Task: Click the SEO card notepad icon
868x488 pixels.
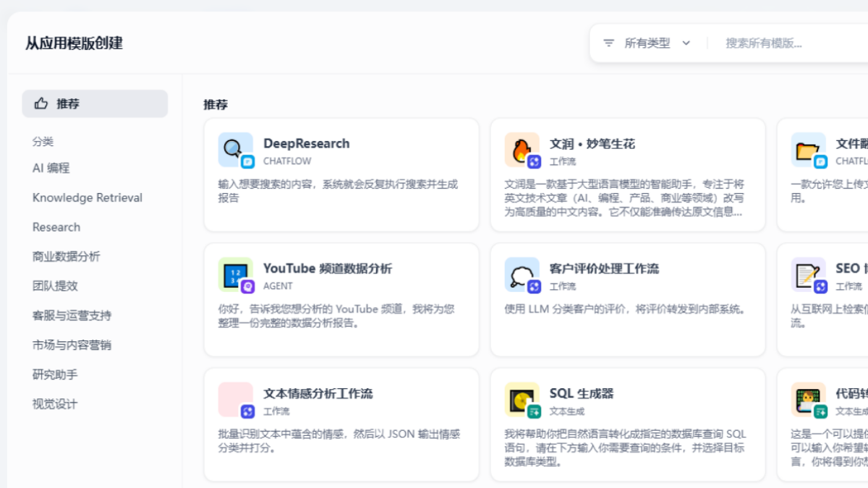Action: tap(808, 275)
